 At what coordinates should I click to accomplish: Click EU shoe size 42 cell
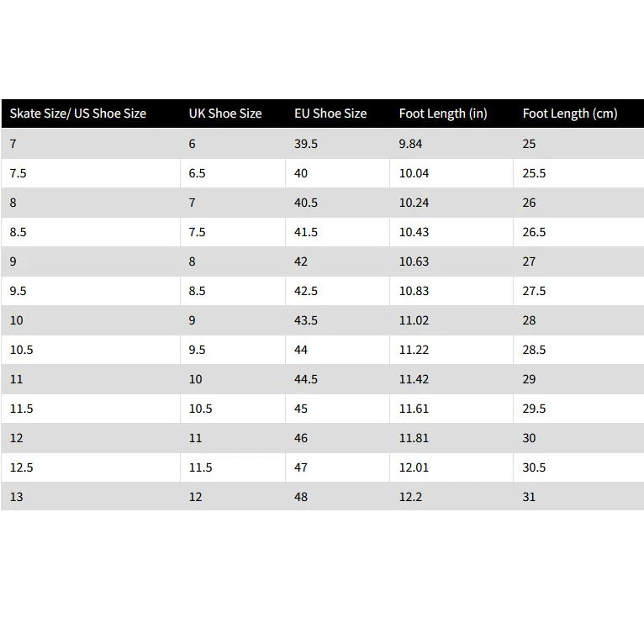(x=301, y=261)
